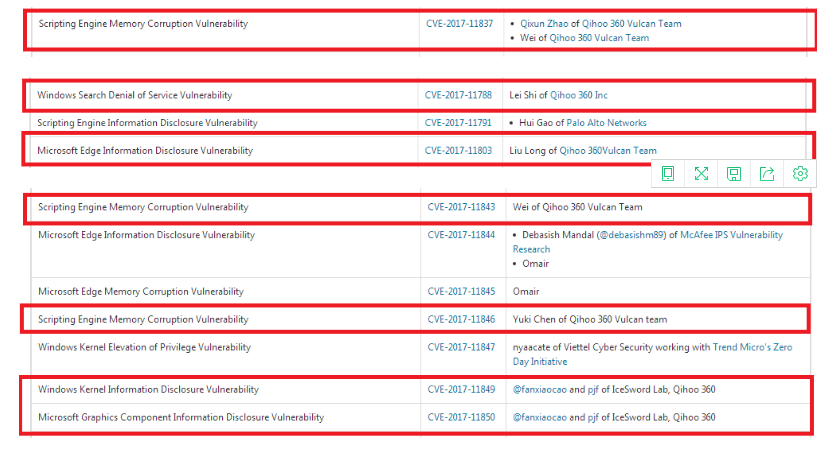Click 'nyaacate of Viettel Cyber Security' text

(582, 347)
